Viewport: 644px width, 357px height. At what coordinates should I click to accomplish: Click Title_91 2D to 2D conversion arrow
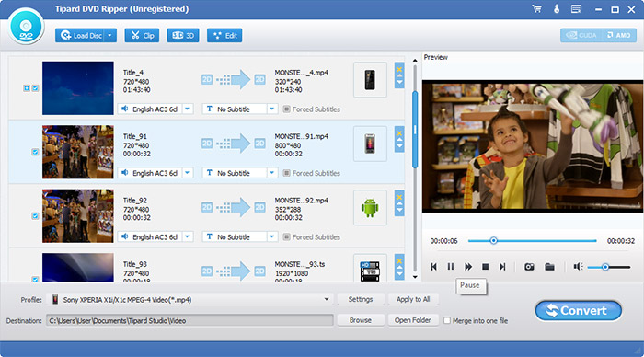(234, 144)
